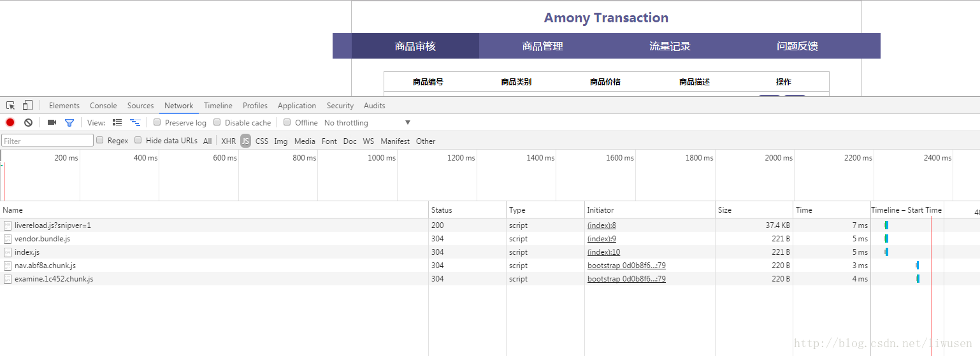Enable the Preserve log checkbox
The image size is (980, 356).
point(157,122)
